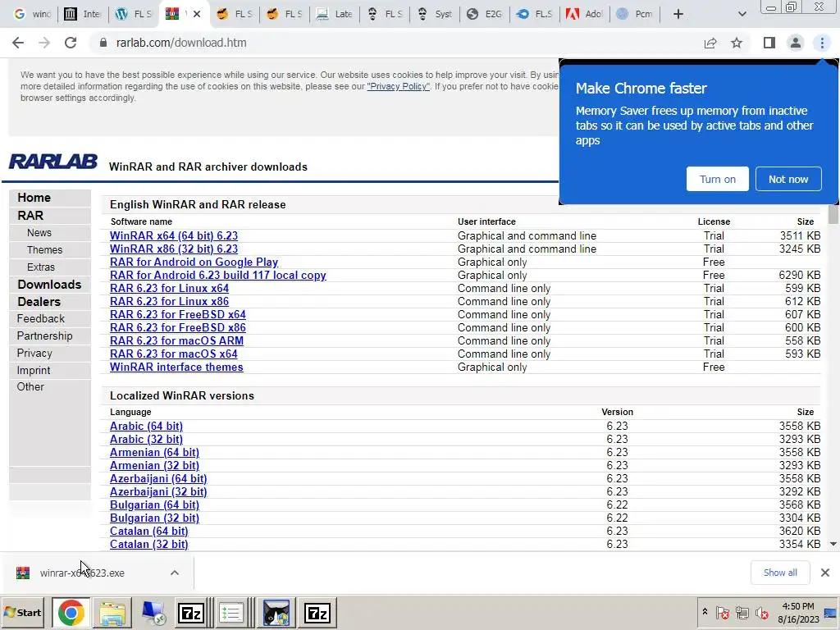840x630 pixels.
Task: Download WinRAR x86 (32 bit) 6.23
Action: tap(174, 249)
